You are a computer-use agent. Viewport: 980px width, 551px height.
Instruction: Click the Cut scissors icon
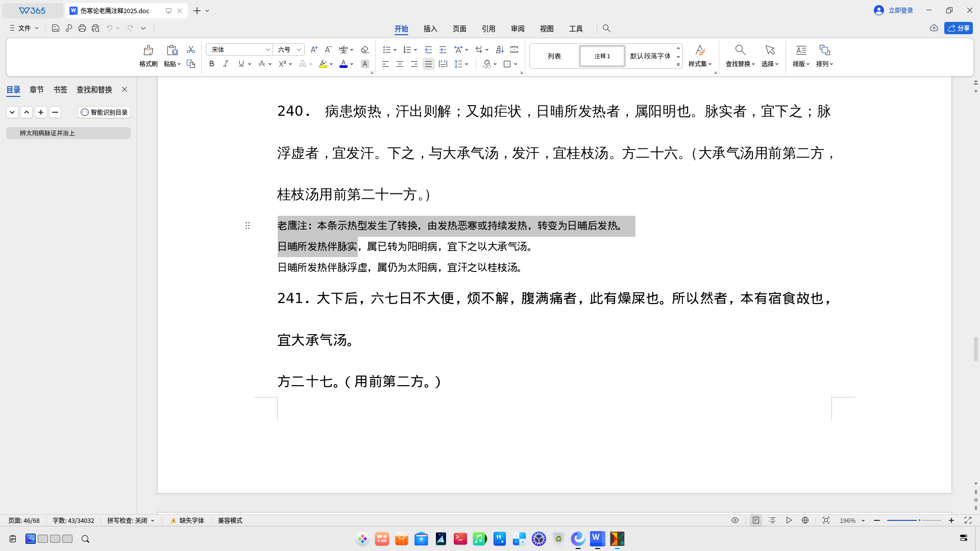191,49
